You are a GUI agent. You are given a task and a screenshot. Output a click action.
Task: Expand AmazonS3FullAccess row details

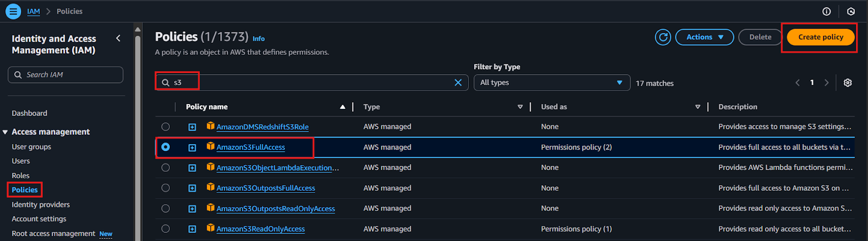pyautogui.click(x=192, y=147)
